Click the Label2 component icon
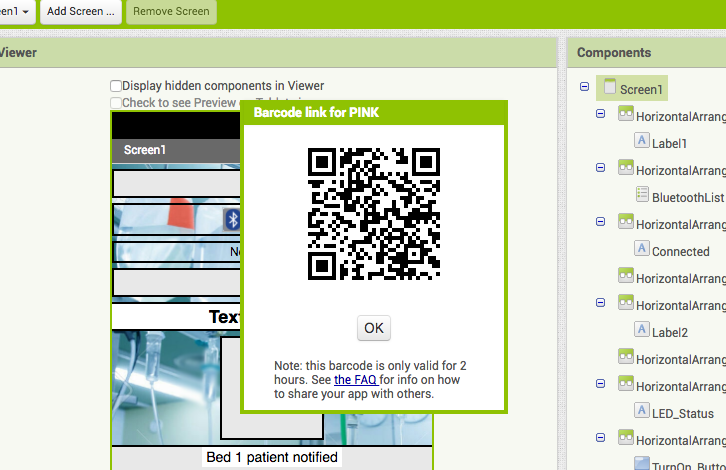The width and height of the screenshot is (726, 470). [642, 330]
